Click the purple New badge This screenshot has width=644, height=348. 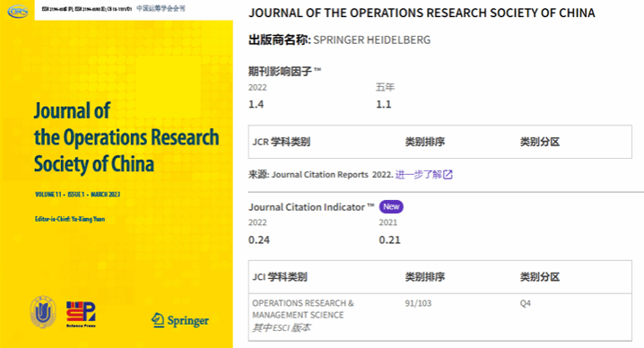click(391, 206)
